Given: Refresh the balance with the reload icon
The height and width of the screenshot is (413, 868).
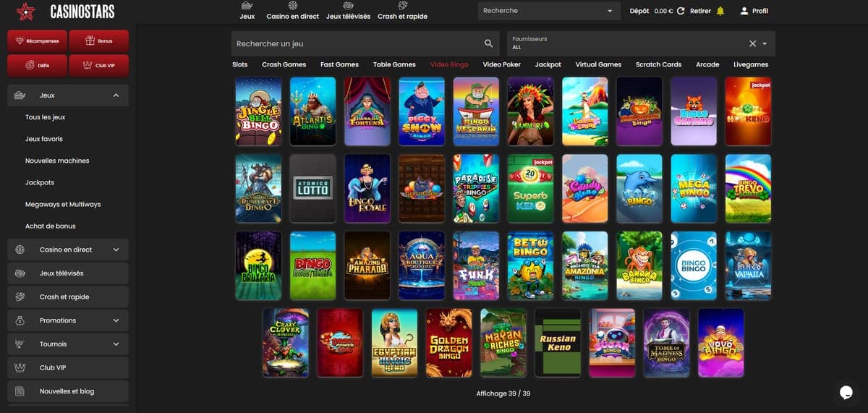Looking at the screenshot, I should [x=681, y=11].
